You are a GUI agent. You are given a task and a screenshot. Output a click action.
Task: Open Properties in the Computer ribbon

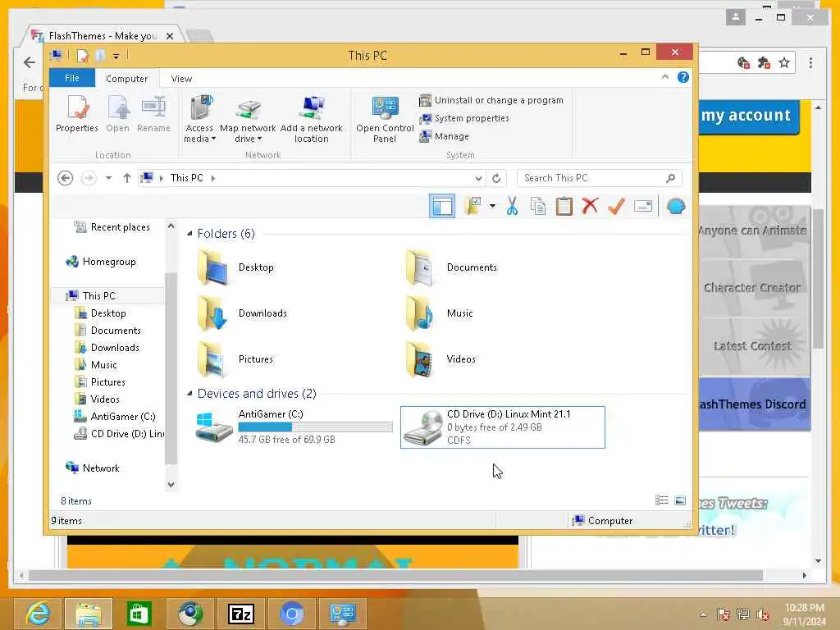[77, 113]
